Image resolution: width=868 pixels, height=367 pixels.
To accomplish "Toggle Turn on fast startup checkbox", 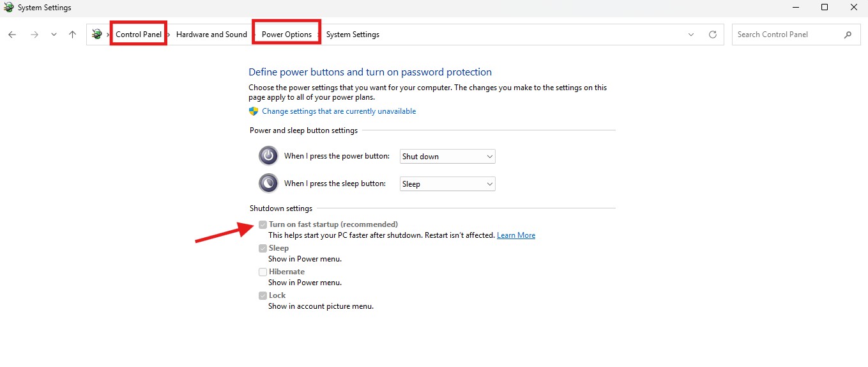I will click(x=263, y=224).
